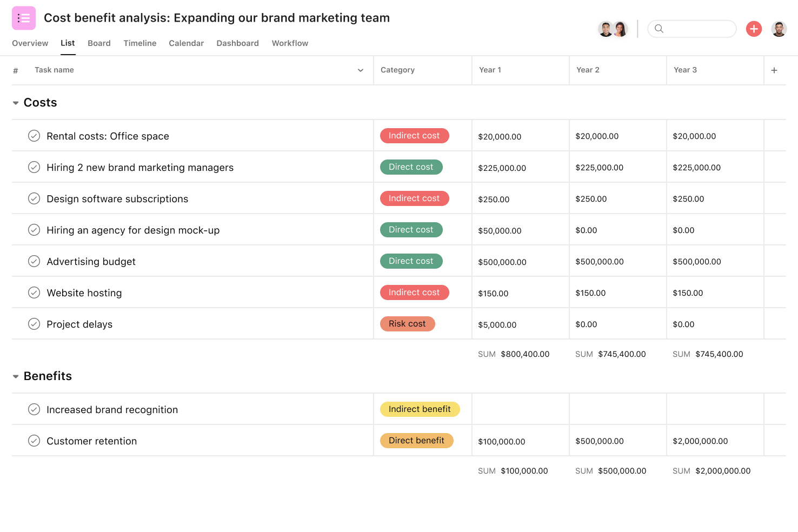The width and height of the screenshot is (798, 532).
Task: Click the first teammate avatar near the search bar
Action: pyautogui.click(x=606, y=29)
